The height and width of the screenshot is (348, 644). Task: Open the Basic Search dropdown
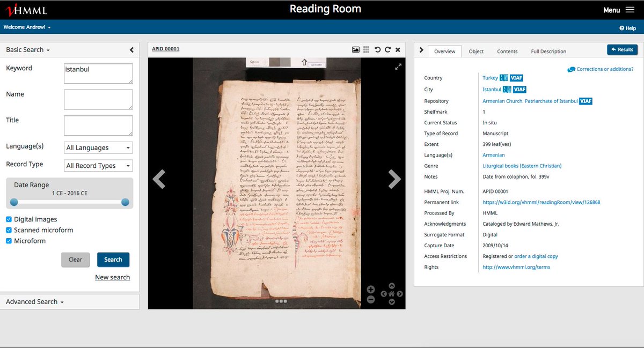pos(28,50)
